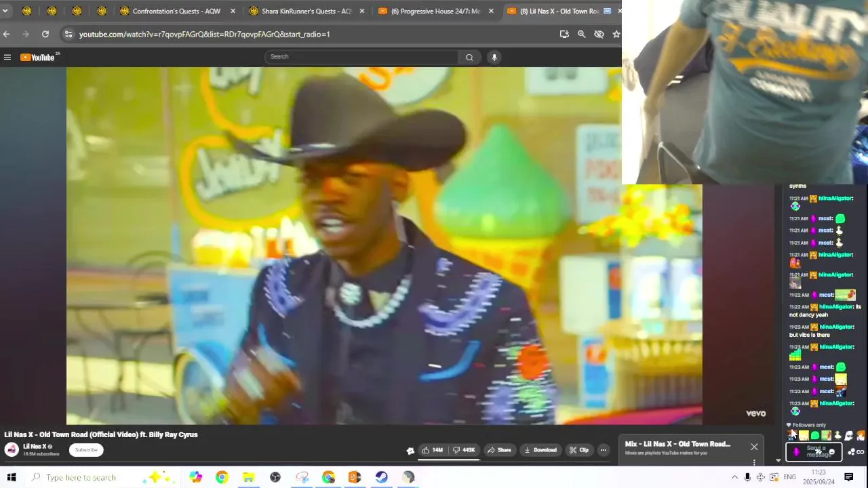Dislike the video (443K thumbs down)
The width and height of the screenshot is (868, 488).
465,450
